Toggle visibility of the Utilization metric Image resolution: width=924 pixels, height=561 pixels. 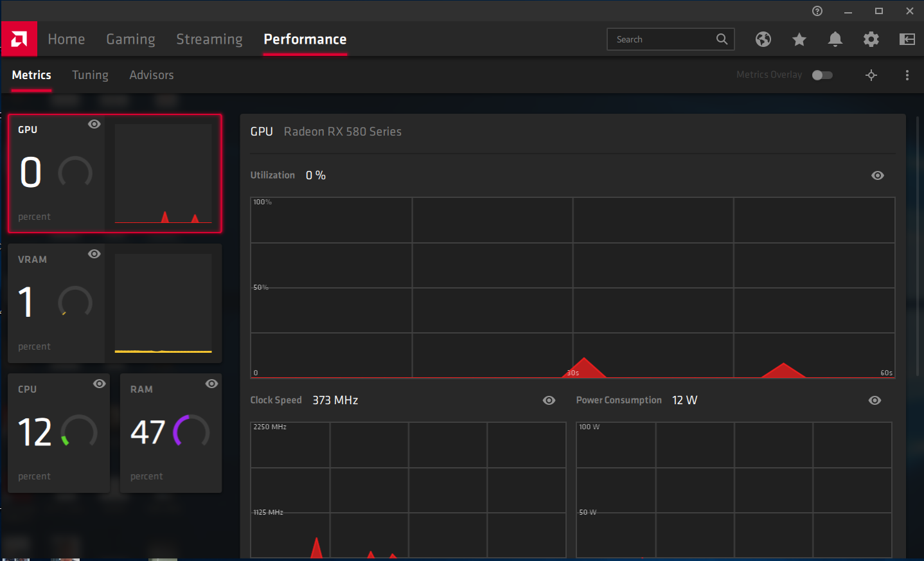(878, 175)
